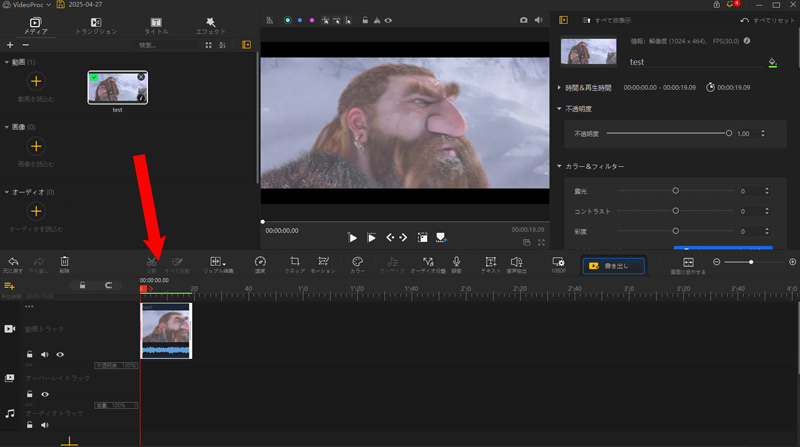Collapse the 画像 (0) section

tap(7, 127)
